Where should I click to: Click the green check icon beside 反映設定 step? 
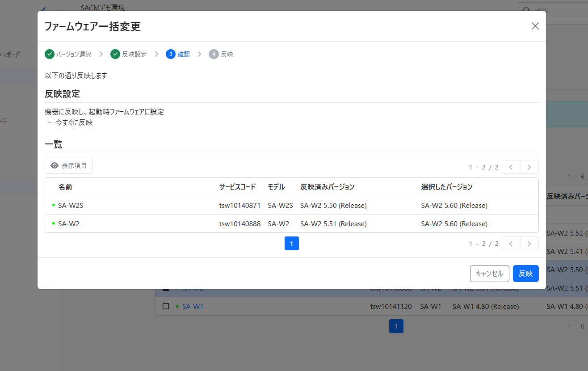coord(115,54)
